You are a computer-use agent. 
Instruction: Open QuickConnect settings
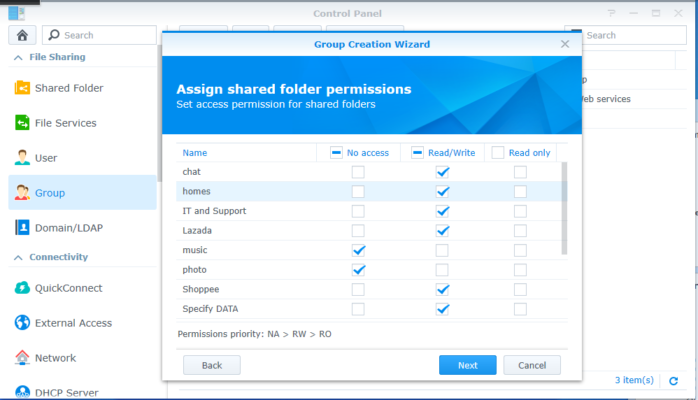[x=82, y=288]
